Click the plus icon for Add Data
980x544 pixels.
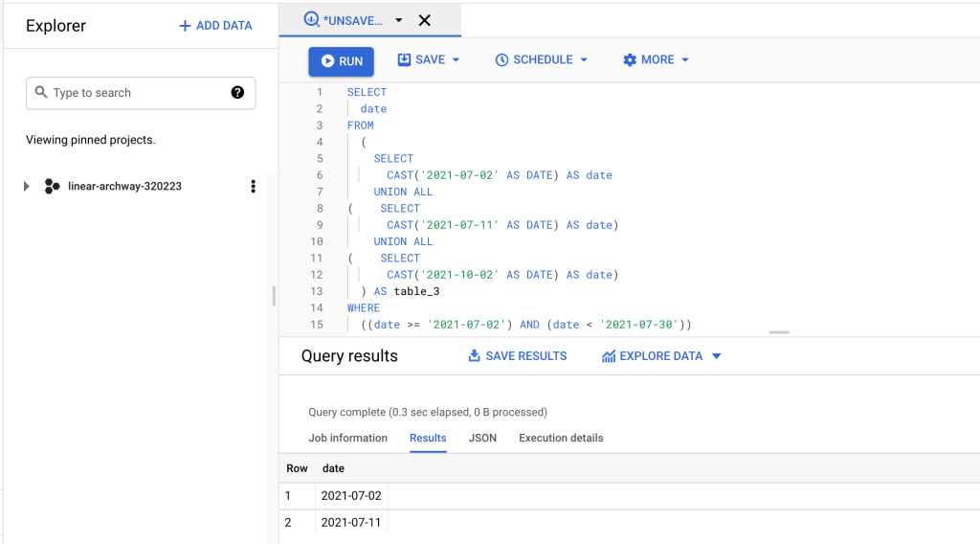[x=185, y=26]
